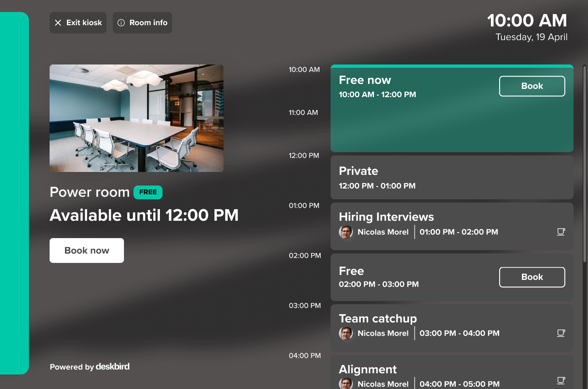Click the organizer avatar on Team catchup
The width and height of the screenshot is (588, 389).
(x=346, y=333)
